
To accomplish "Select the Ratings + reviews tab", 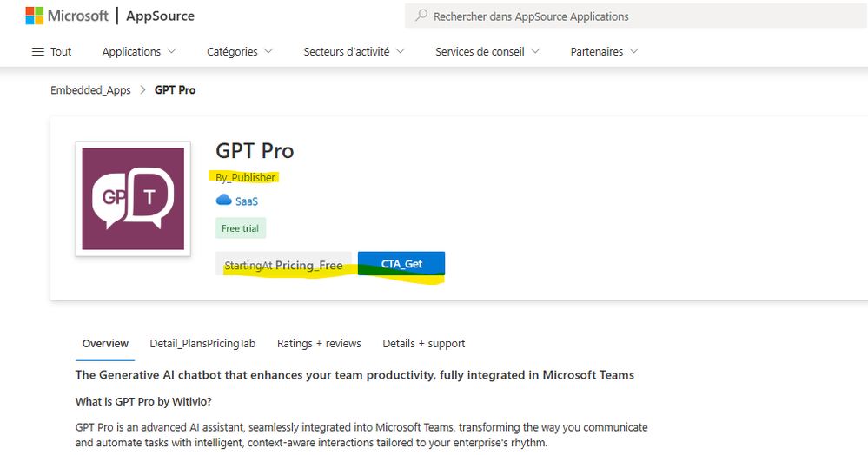I will (x=319, y=344).
